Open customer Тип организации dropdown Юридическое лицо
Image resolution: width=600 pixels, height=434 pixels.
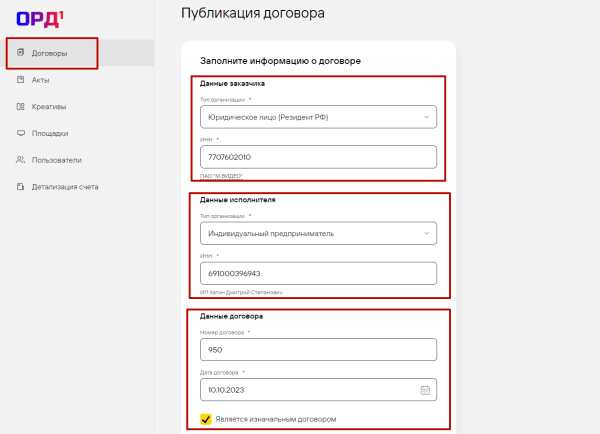(x=318, y=117)
